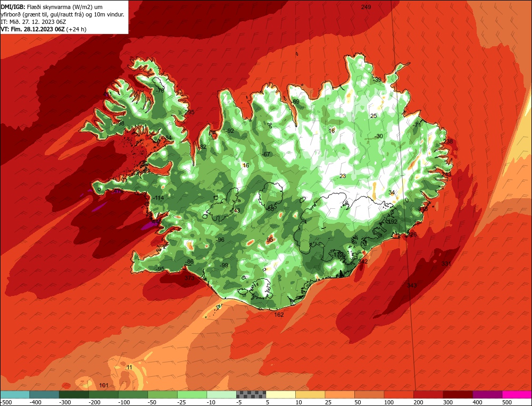Image resolution: width=532 pixels, height=406 pixels.
Task: Click the -99 value on the map
Action: [223, 265]
